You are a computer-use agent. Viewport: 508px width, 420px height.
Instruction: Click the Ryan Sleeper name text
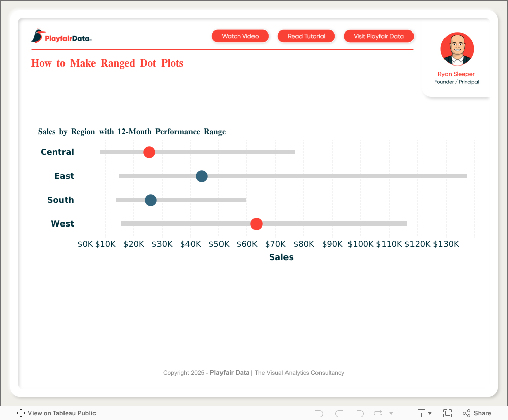coord(456,74)
